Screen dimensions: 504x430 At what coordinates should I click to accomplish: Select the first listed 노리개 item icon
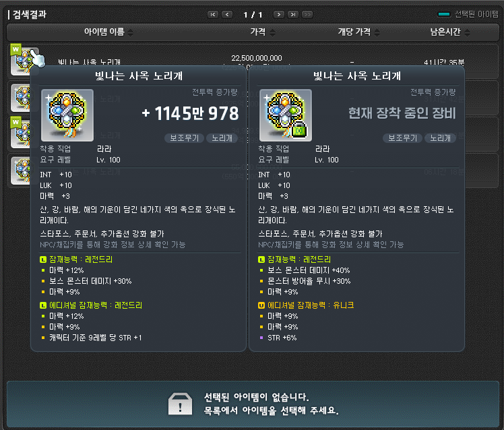22,61
